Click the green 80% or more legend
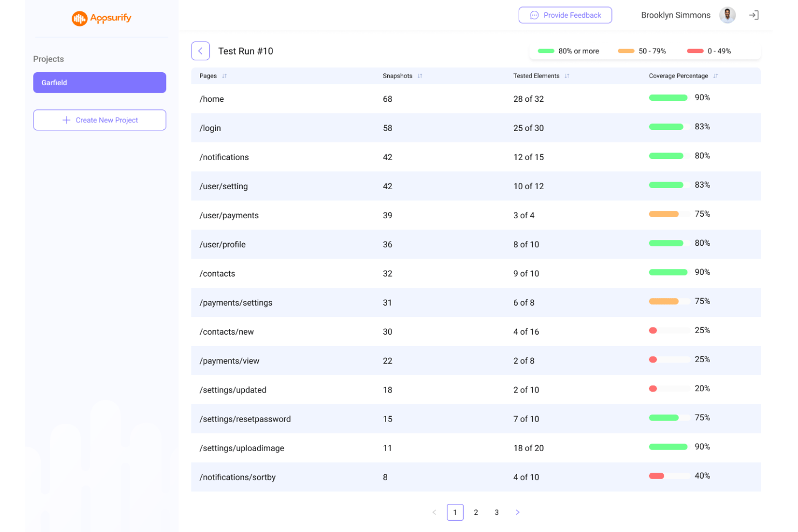798x532 pixels. point(568,51)
